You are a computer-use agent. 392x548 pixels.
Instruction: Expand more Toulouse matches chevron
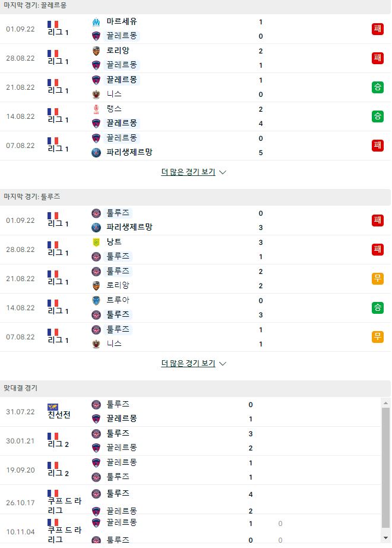tap(223, 364)
